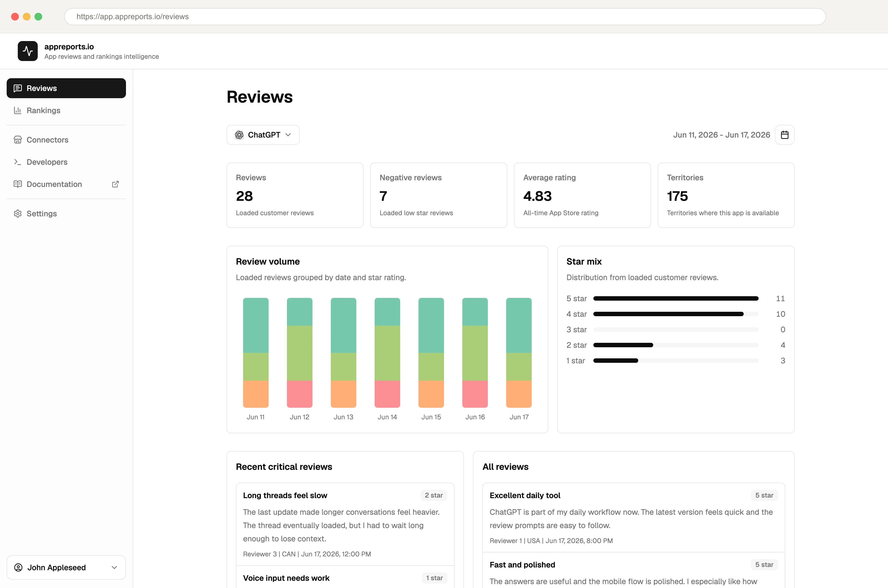Click the Jun 11, 2026 - Jun 17, 2026 date range
888x588 pixels.
pos(722,135)
